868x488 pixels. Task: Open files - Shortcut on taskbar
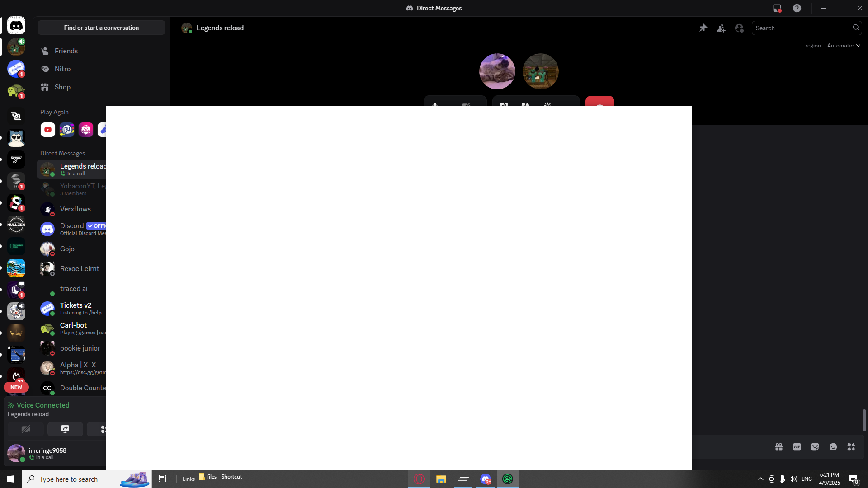(x=220, y=477)
